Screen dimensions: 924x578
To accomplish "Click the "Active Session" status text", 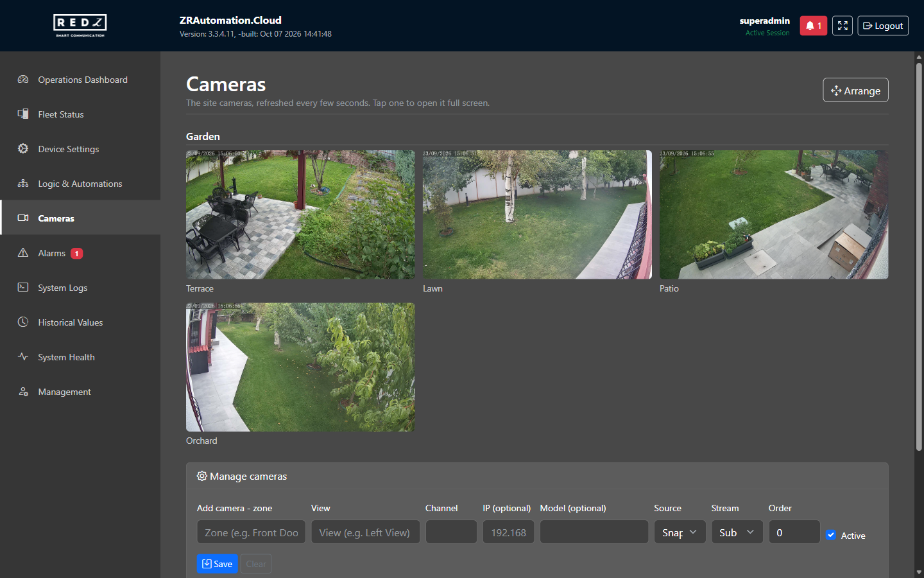I will 767,33.
